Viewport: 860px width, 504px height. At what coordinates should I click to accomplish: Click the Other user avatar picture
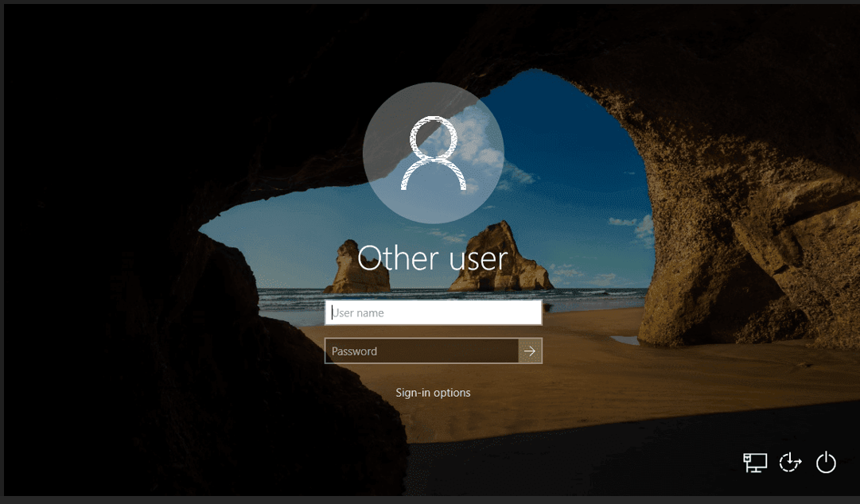[434, 153]
